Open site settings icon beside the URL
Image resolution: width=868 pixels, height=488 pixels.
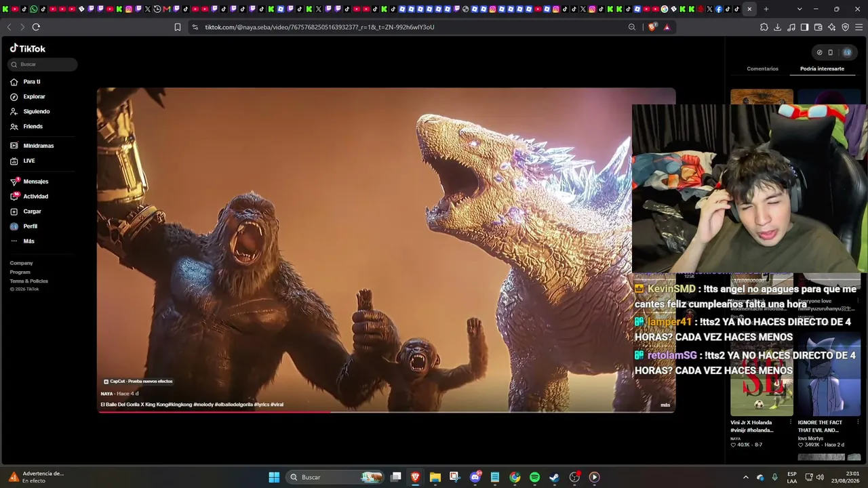click(195, 27)
